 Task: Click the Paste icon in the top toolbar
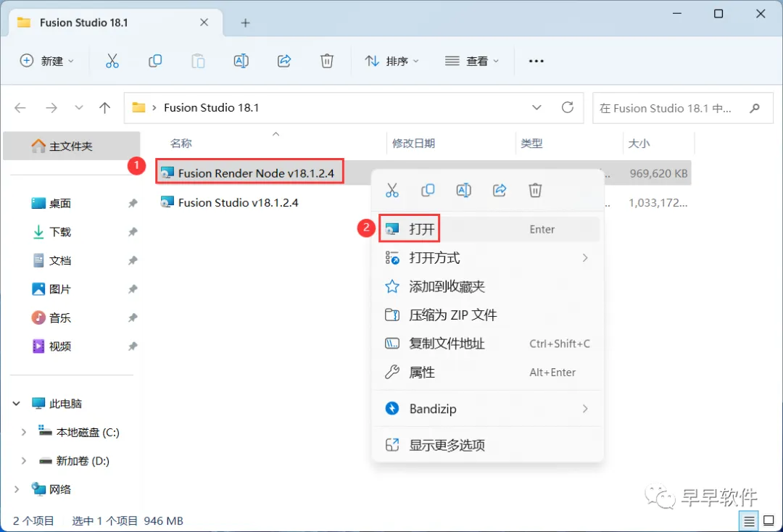tap(198, 61)
